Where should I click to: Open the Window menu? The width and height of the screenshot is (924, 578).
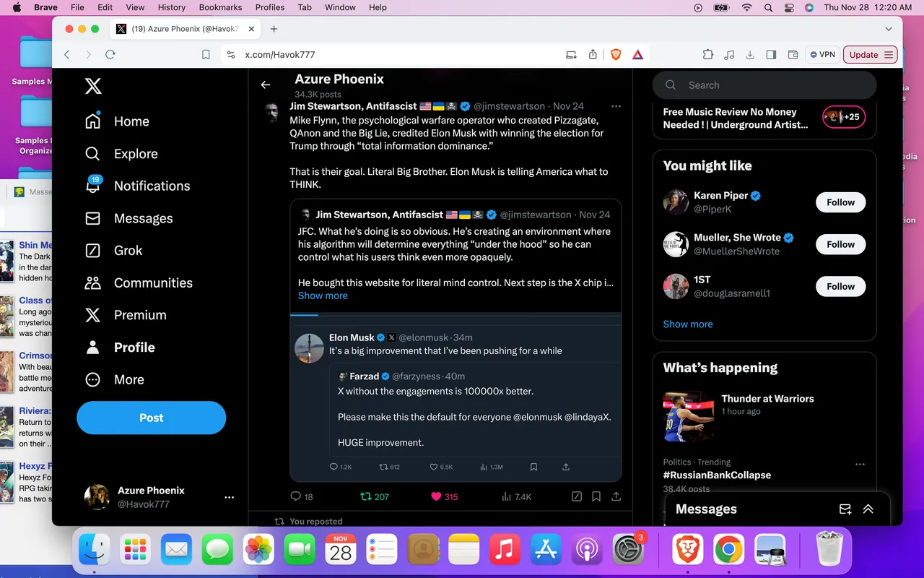click(x=340, y=7)
